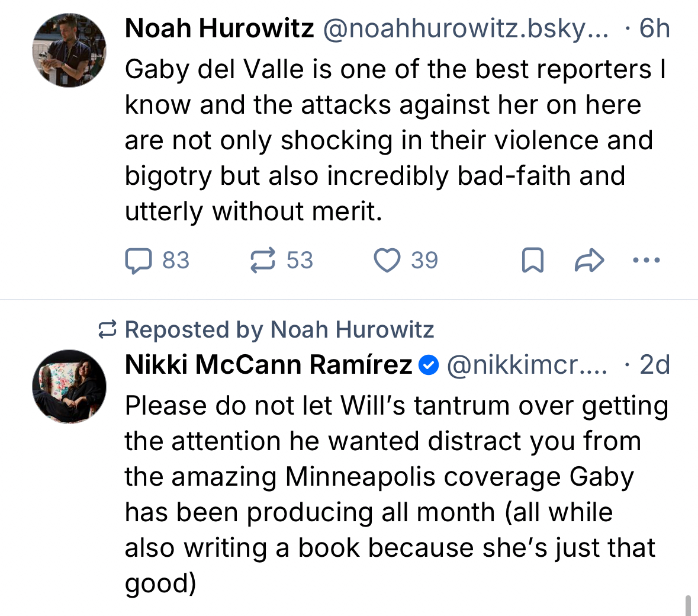Click the scrollbar thumb at bottom right
The image size is (698, 616).
pyautogui.click(x=688, y=605)
